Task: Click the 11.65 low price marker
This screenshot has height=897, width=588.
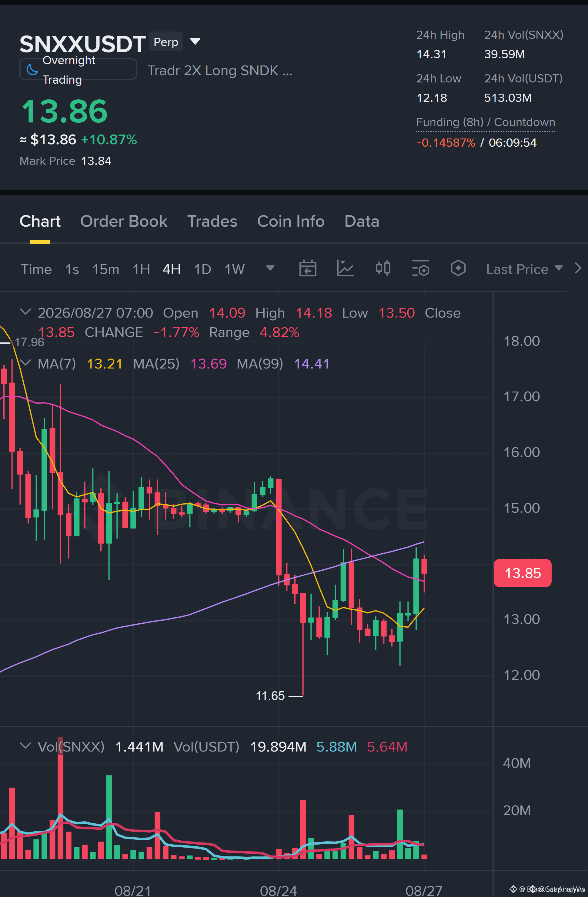Action: [270, 696]
